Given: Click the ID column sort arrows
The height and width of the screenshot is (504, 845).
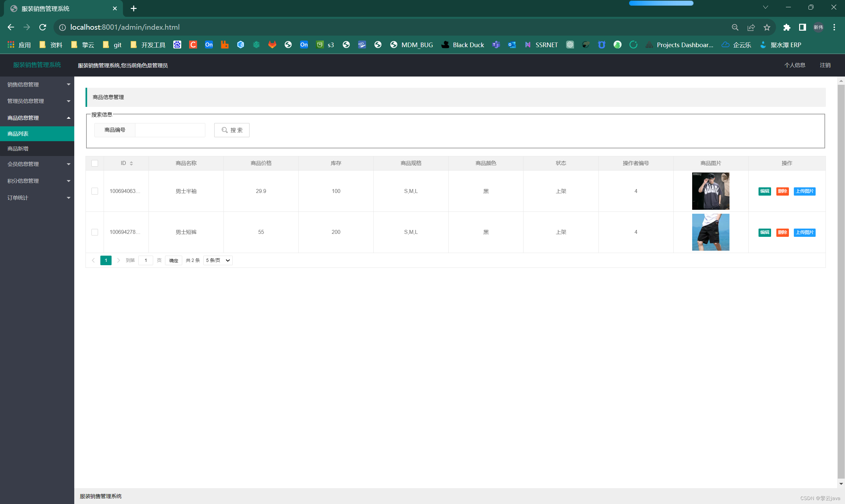Looking at the screenshot, I should tap(131, 163).
